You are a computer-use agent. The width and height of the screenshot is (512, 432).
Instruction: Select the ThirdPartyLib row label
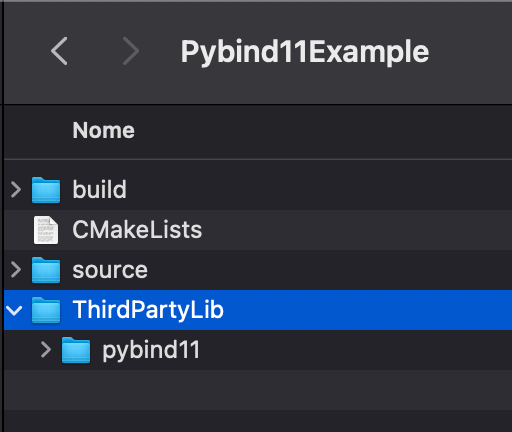click(148, 310)
